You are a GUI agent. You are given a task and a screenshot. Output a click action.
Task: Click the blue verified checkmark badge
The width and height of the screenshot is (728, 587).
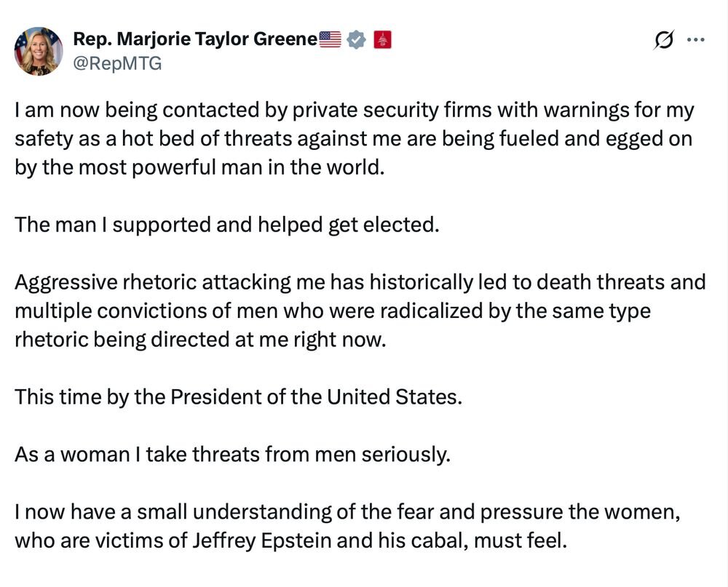click(355, 40)
